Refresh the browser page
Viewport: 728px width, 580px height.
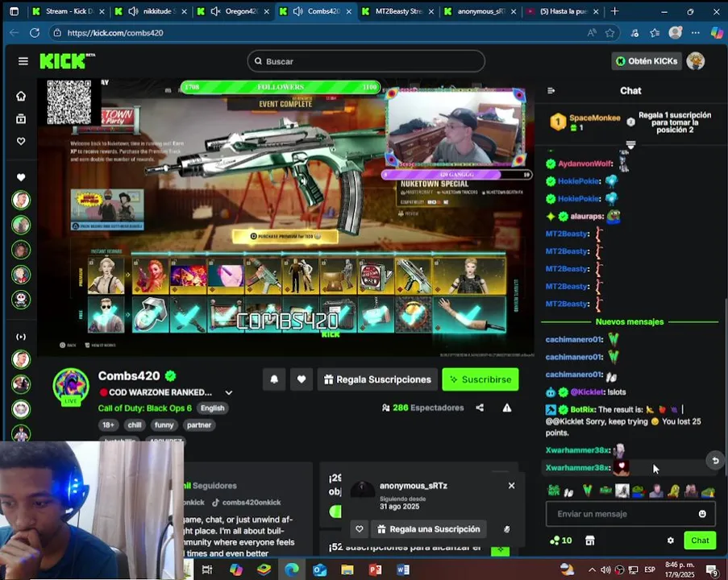pos(35,32)
